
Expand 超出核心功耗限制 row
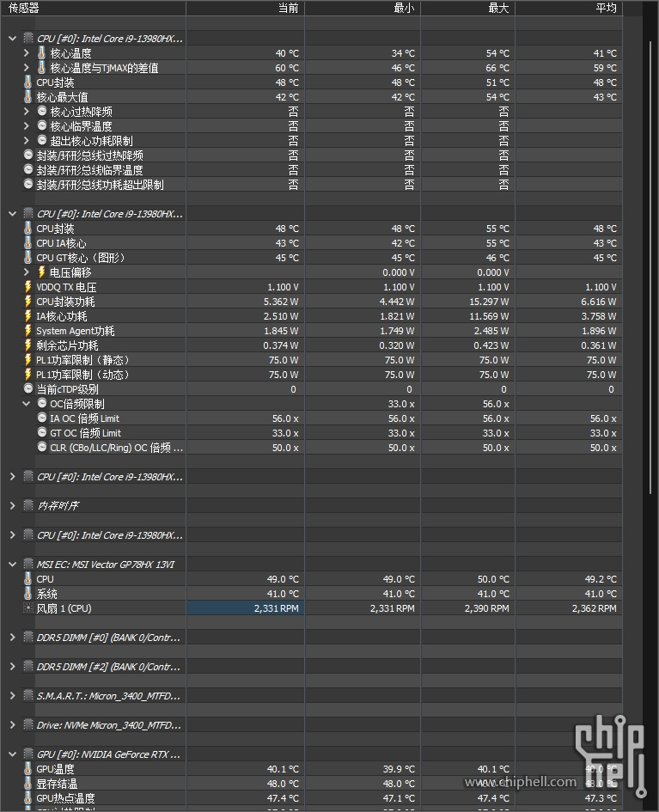pos(27,141)
